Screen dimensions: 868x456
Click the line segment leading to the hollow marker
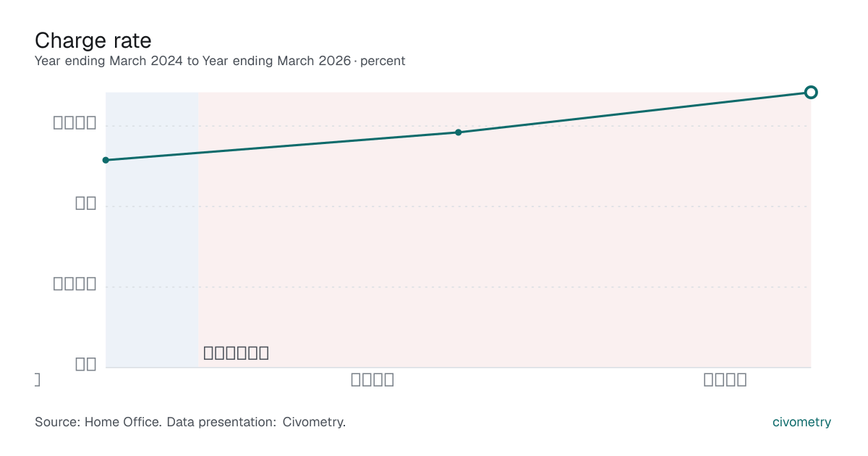pyautogui.click(x=634, y=112)
